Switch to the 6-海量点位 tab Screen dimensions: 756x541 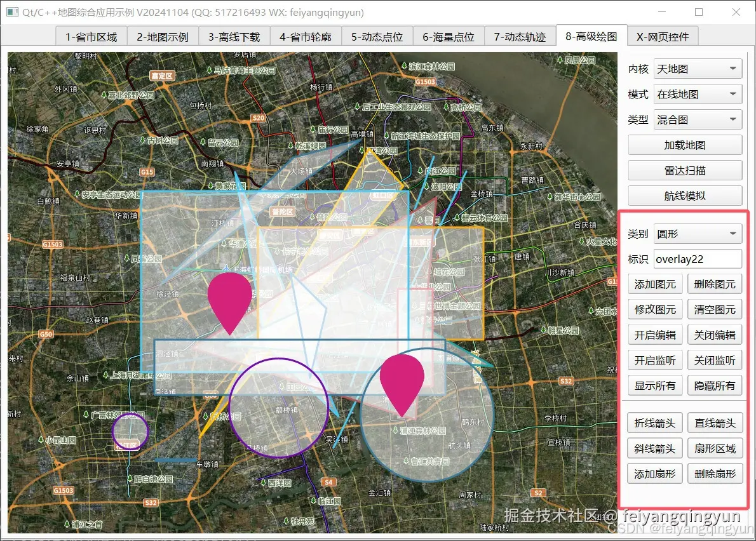point(449,37)
